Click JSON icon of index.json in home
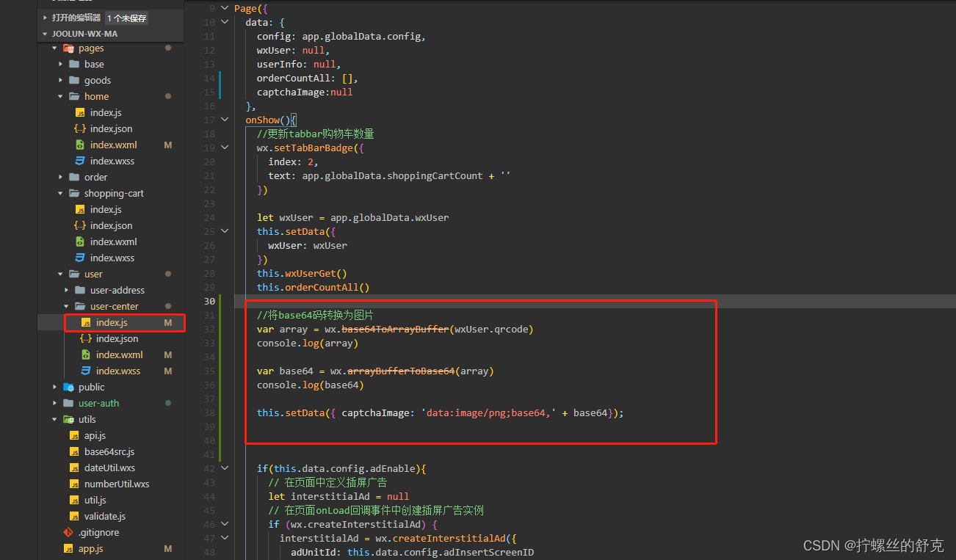956x560 pixels. point(80,129)
